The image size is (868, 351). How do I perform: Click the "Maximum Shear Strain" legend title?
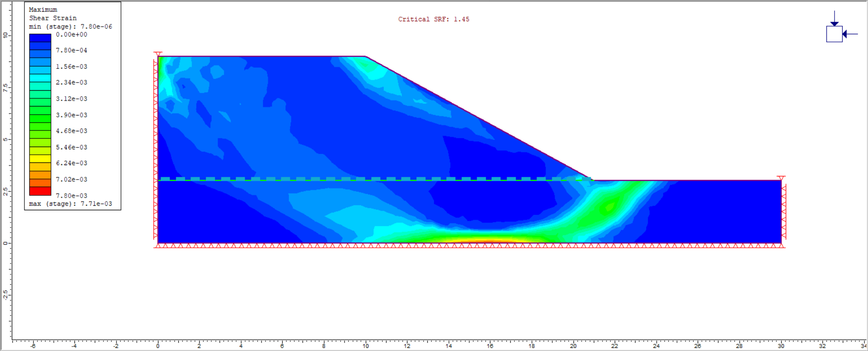52,14
